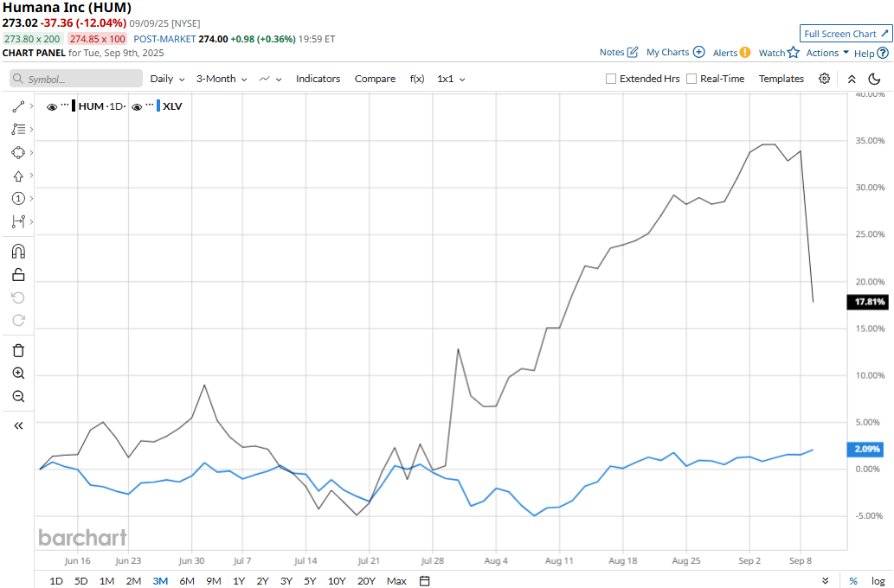Open the Notes link
894x588 pixels.
[x=612, y=53]
